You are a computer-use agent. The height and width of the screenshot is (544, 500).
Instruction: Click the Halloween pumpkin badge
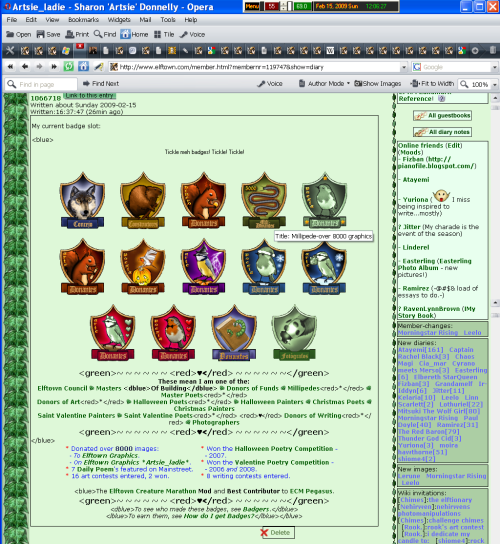(143, 266)
